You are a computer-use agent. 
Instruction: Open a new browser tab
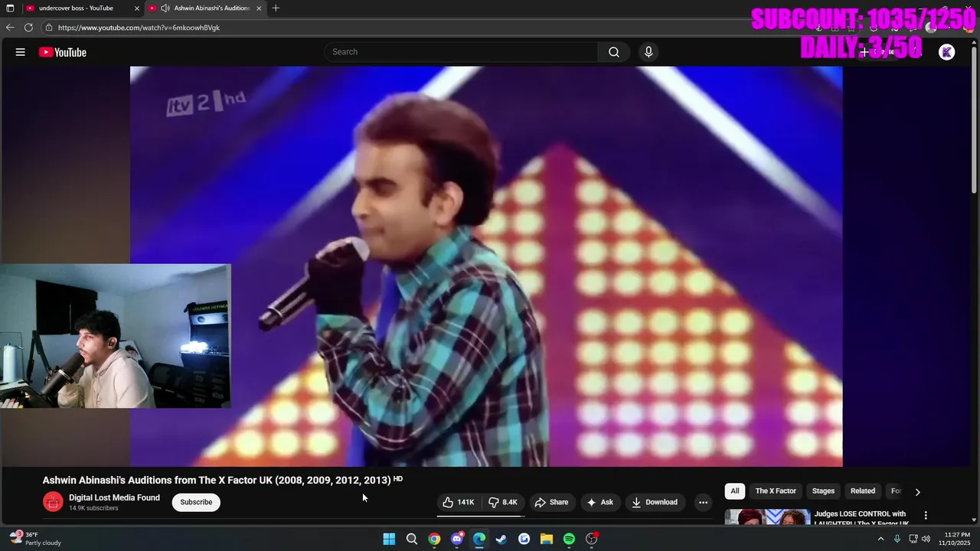[x=276, y=8]
